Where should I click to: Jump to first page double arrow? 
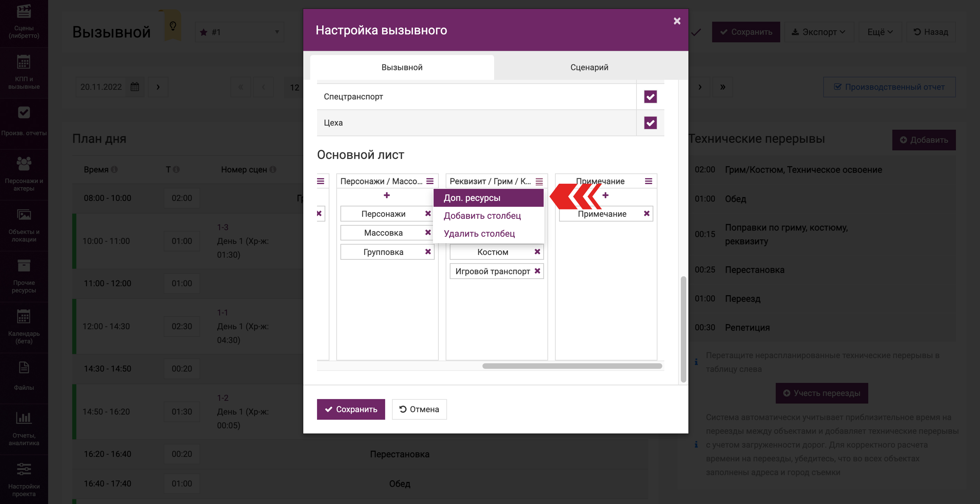click(240, 87)
